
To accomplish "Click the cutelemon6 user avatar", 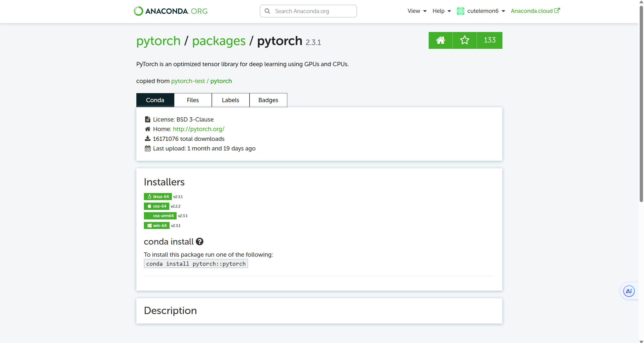I will pyautogui.click(x=460, y=11).
